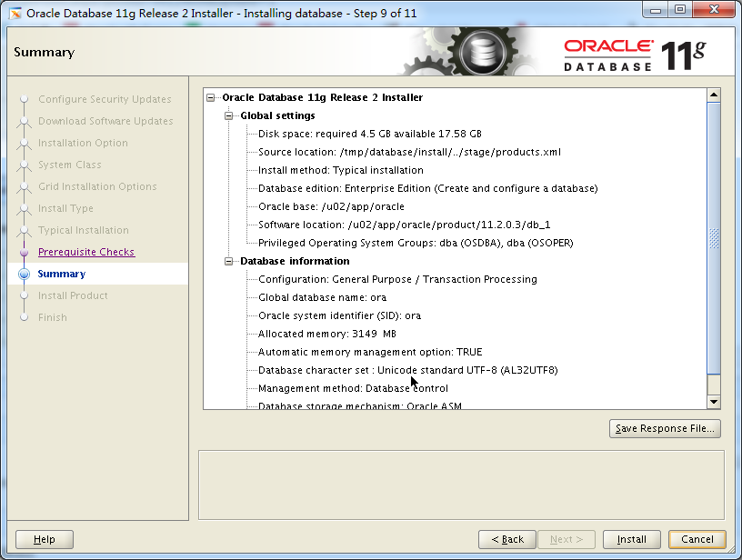Image resolution: width=742 pixels, height=560 pixels.
Task: Open Help for the installer
Action: click(45, 539)
